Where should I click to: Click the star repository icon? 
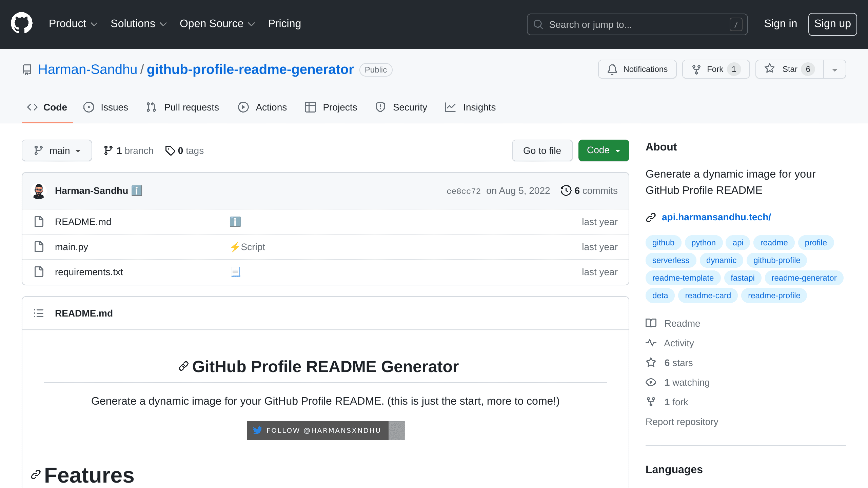770,68
